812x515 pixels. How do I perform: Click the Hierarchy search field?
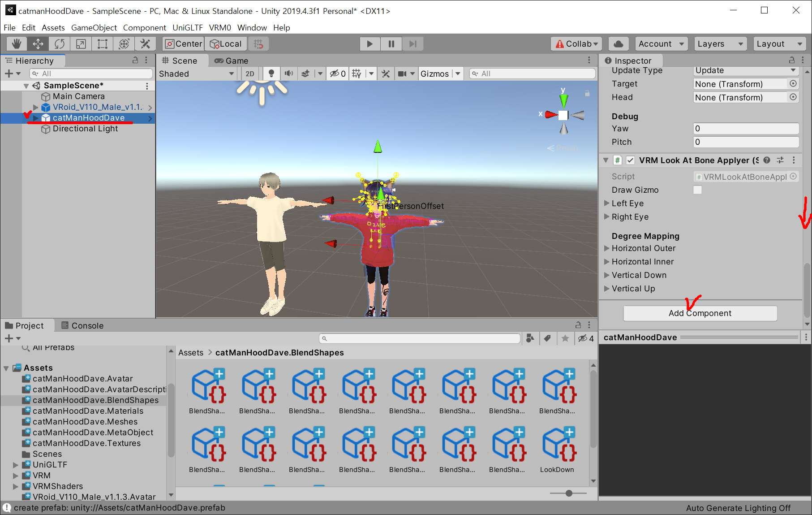tap(91, 74)
